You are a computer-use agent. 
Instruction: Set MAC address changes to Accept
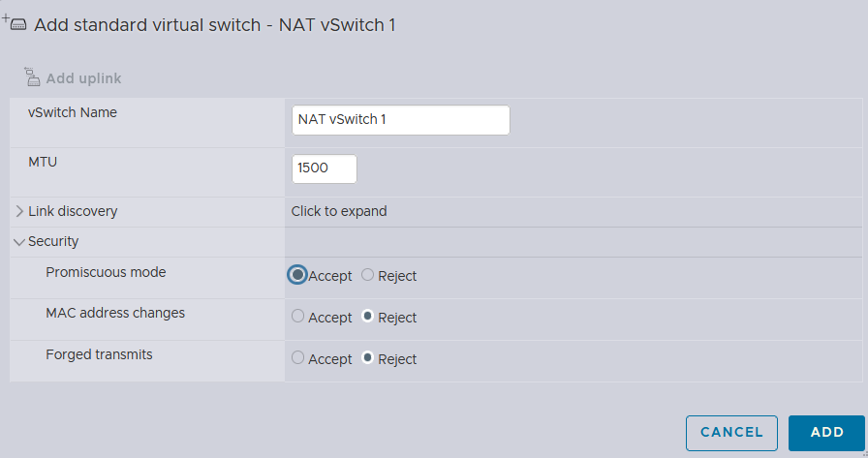pyautogui.click(x=297, y=316)
